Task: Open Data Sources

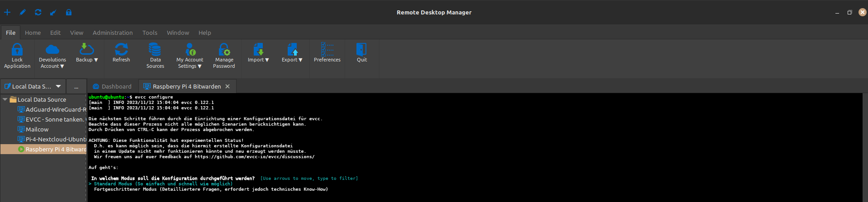Action: (155, 50)
